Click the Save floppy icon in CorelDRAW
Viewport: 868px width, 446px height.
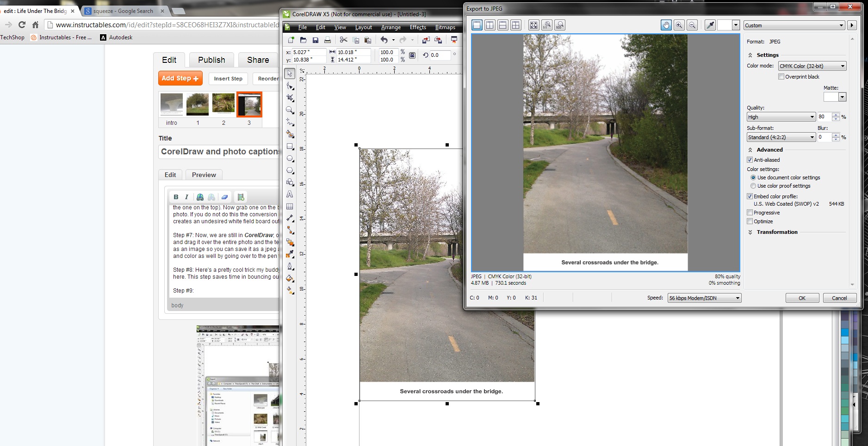316,40
